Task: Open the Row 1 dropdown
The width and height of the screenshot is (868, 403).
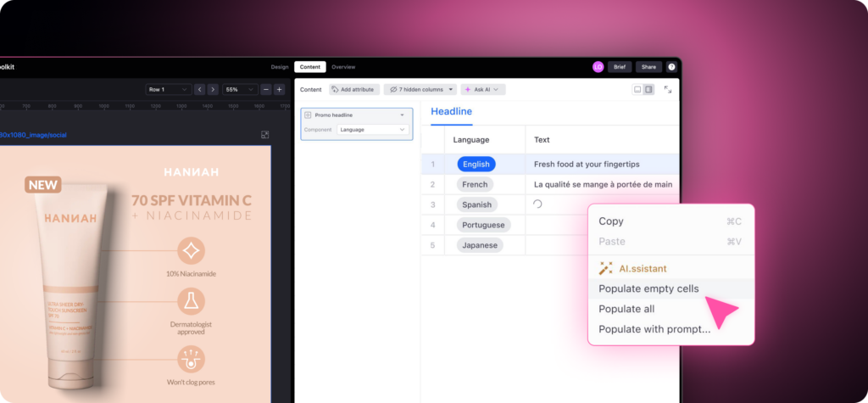Action: [x=169, y=89]
